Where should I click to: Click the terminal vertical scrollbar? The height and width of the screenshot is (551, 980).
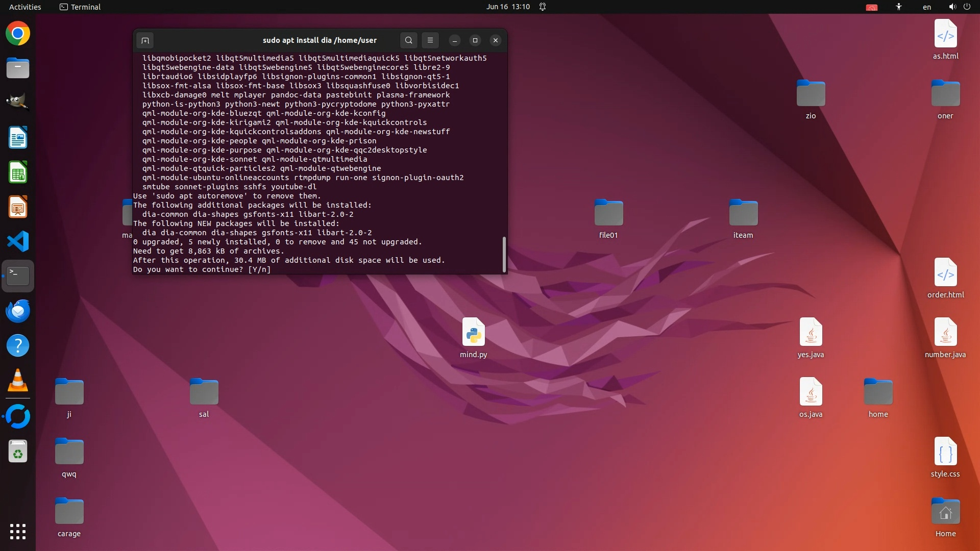click(504, 254)
